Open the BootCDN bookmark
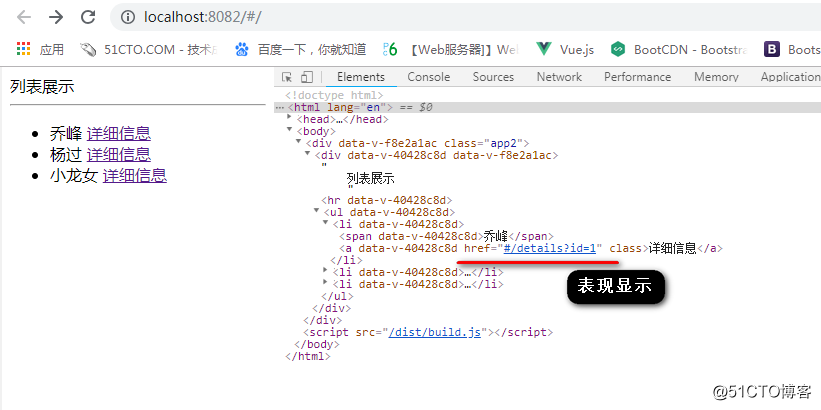Viewport: 821px width, 410px height. coord(679,49)
